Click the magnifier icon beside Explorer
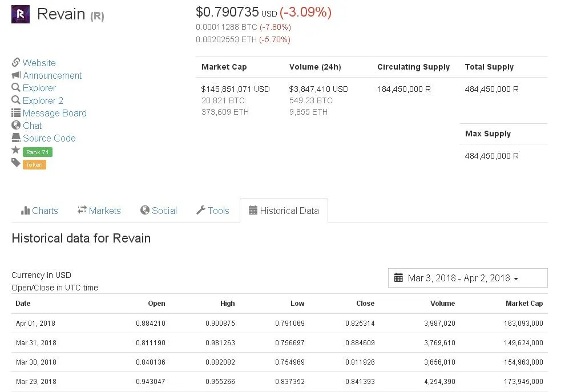The height and width of the screenshot is (392, 569). 15,87
